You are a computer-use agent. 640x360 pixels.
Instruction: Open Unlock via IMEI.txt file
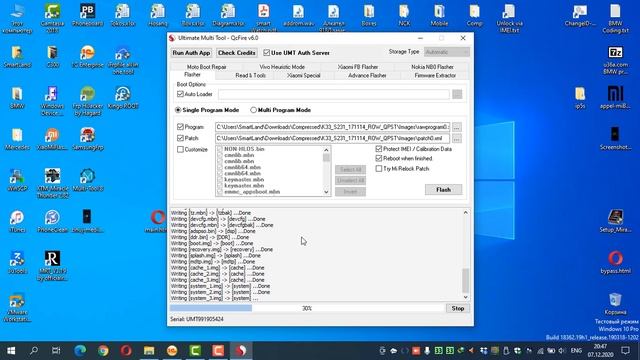pyautogui.click(x=509, y=18)
